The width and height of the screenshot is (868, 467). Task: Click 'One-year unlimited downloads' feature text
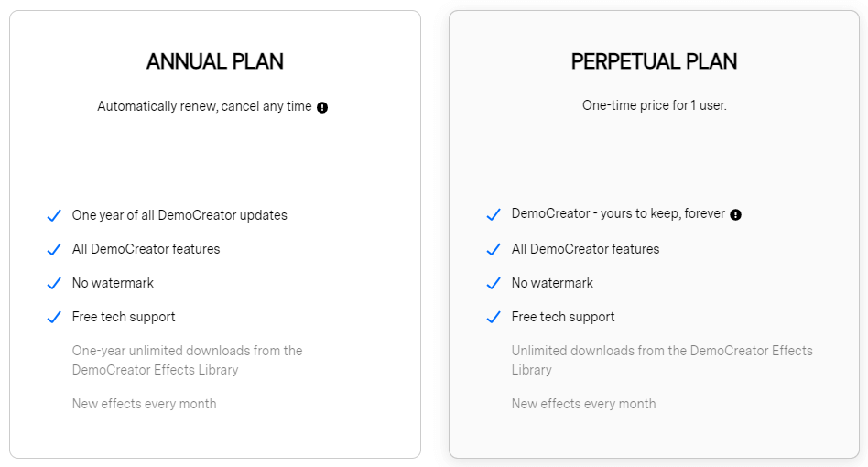tap(187, 360)
